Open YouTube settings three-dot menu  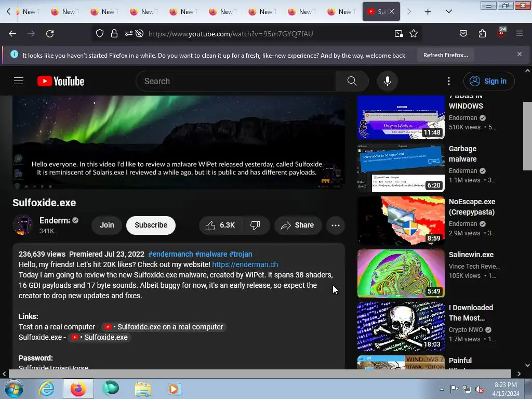click(448, 81)
